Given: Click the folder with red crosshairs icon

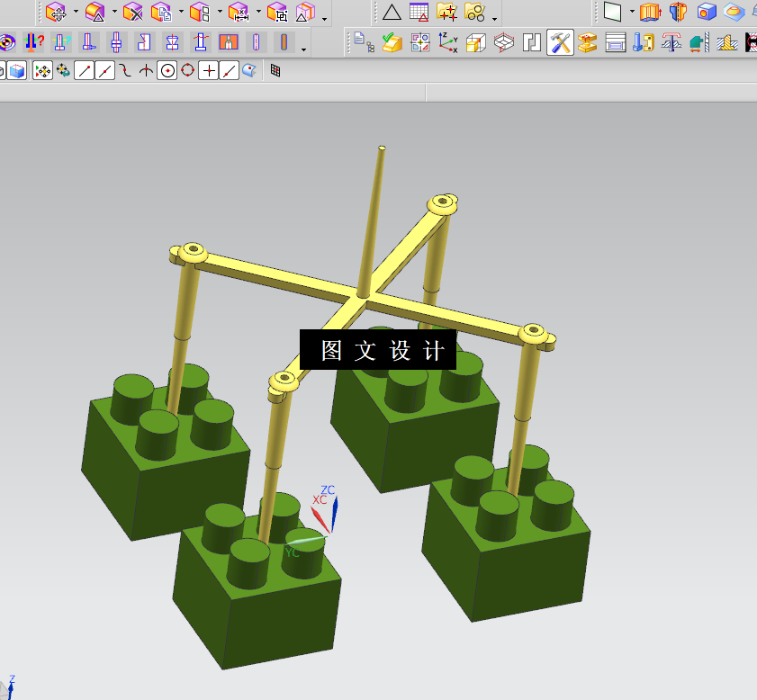Looking at the screenshot, I should (447, 12).
